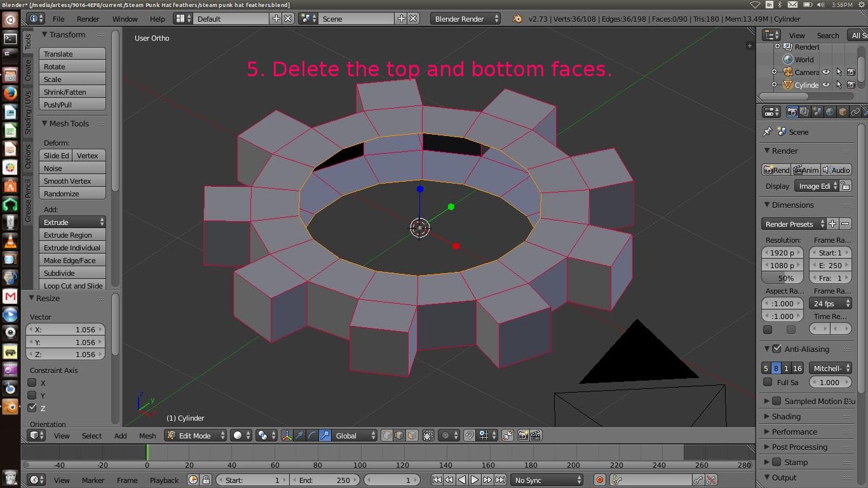Open the Extrude mesh tools dropdown
This screenshot has height=488, width=868.
pyautogui.click(x=72, y=222)
